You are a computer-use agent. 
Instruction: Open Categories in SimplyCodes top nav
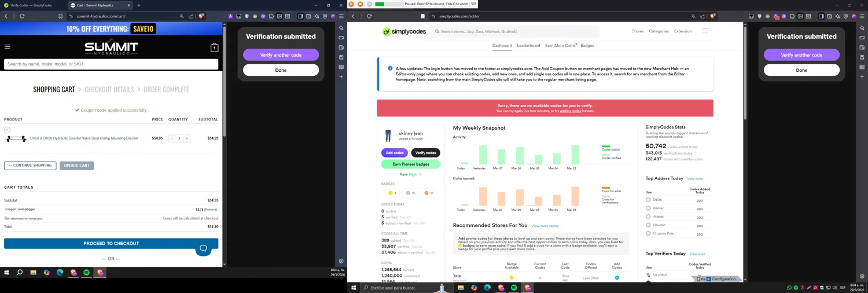click(659, 31)
